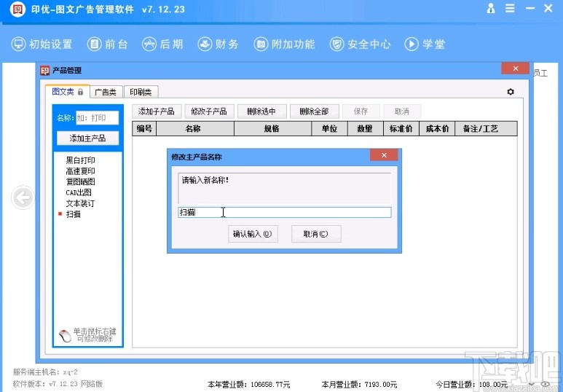The image size is (563, 392).
Task: Click the 成本价 column header
Action: click(437, 129)
